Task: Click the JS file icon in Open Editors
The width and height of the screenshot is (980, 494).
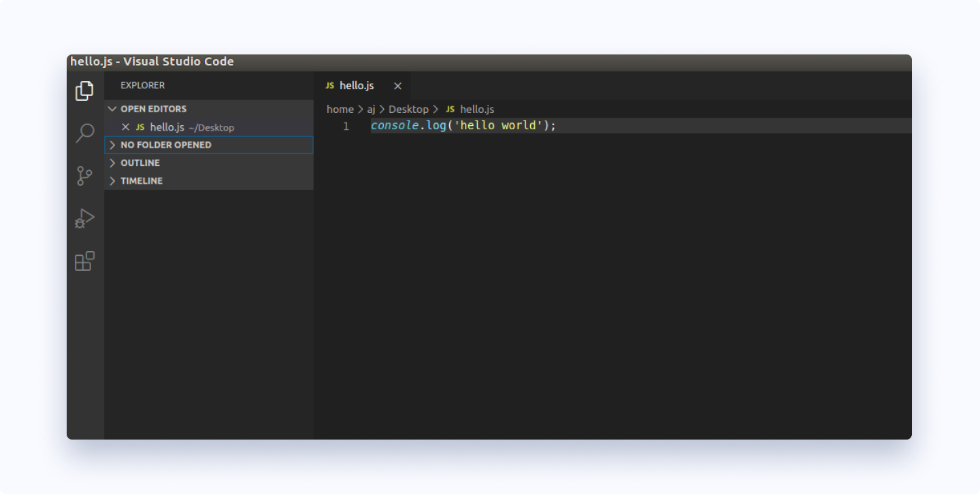Action: pyautogui.click(x=140, y=127)
